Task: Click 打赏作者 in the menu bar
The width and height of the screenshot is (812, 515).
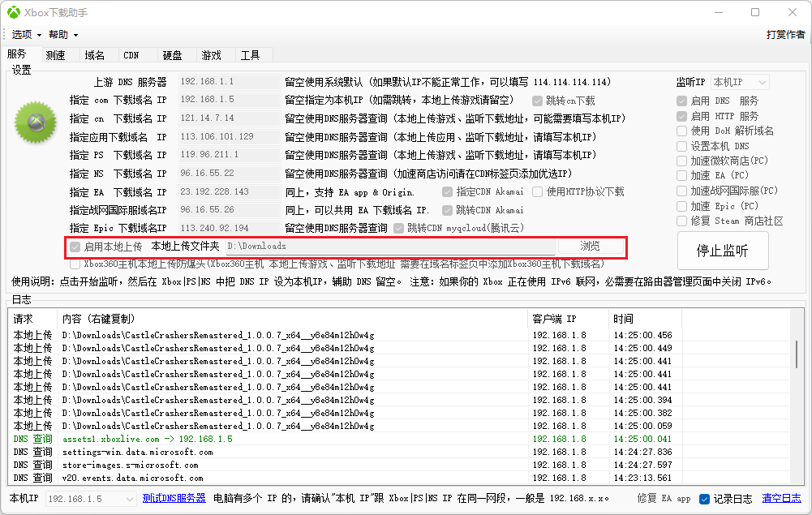Action: pos(785,35)
